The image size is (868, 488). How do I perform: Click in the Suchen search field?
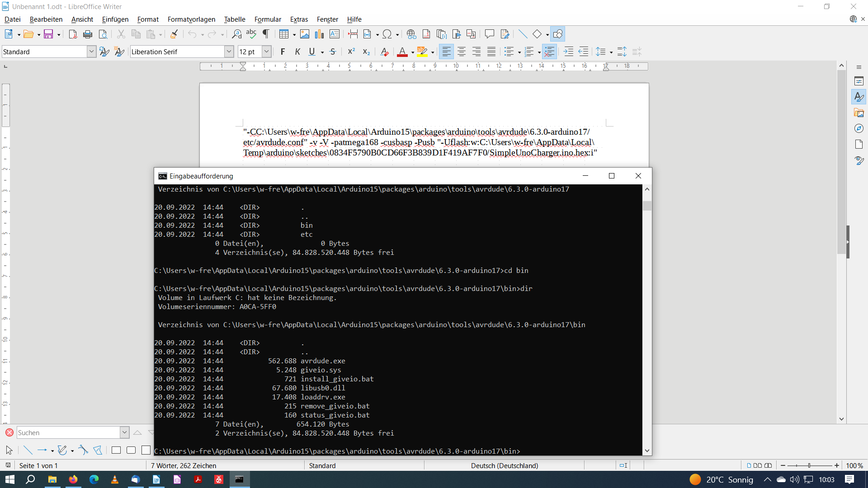68,432
